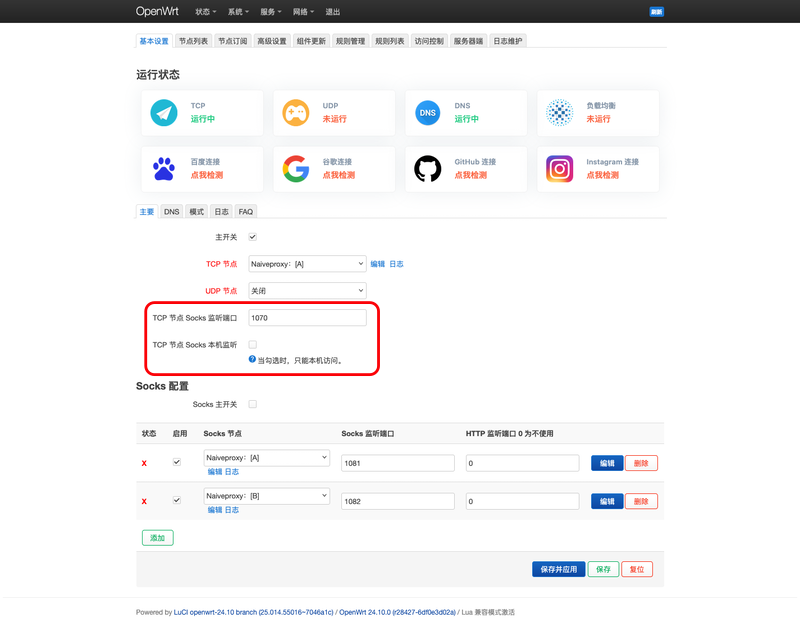Viewport: 800px width, 627px height.
Task: Open the TCP 节点 dropdown
Action: (x=307, y=264)
